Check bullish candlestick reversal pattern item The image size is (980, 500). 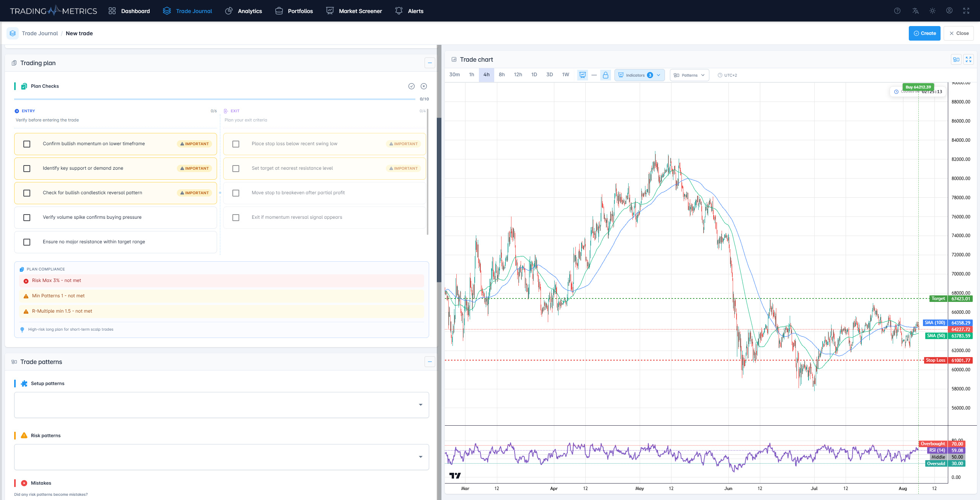[27, 193]
